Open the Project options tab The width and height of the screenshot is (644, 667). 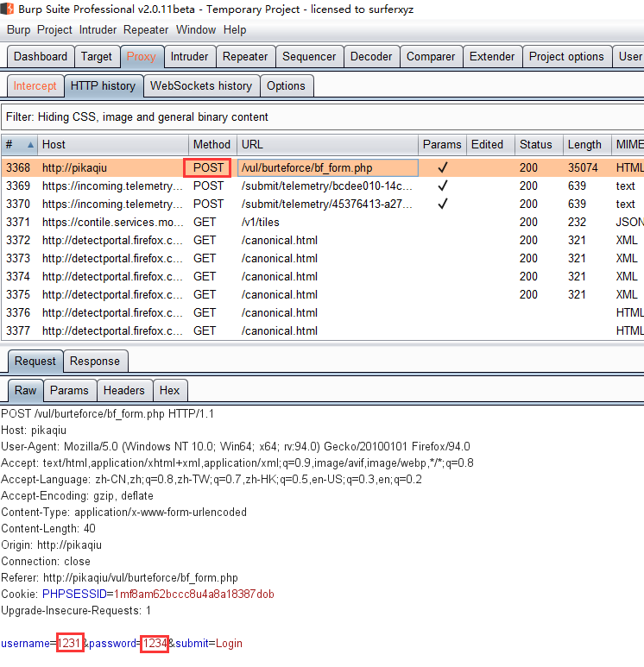[566, 57]
